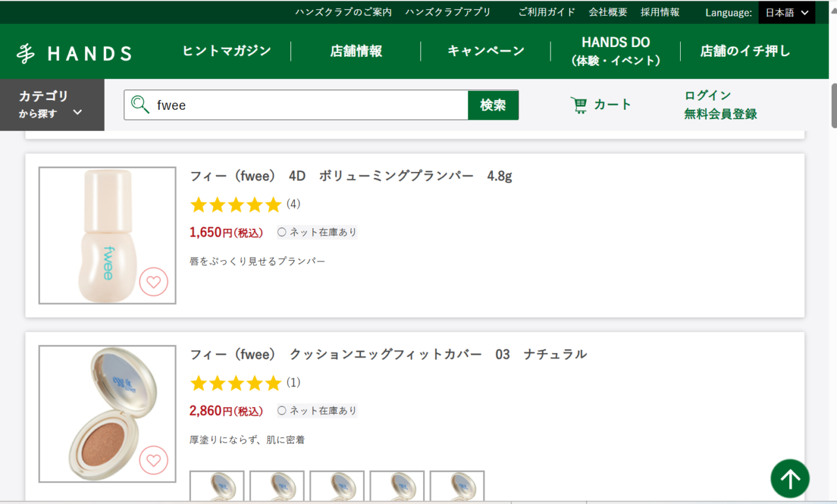Click description 唇をぷっくり見せるプランパー

(257, 261)
